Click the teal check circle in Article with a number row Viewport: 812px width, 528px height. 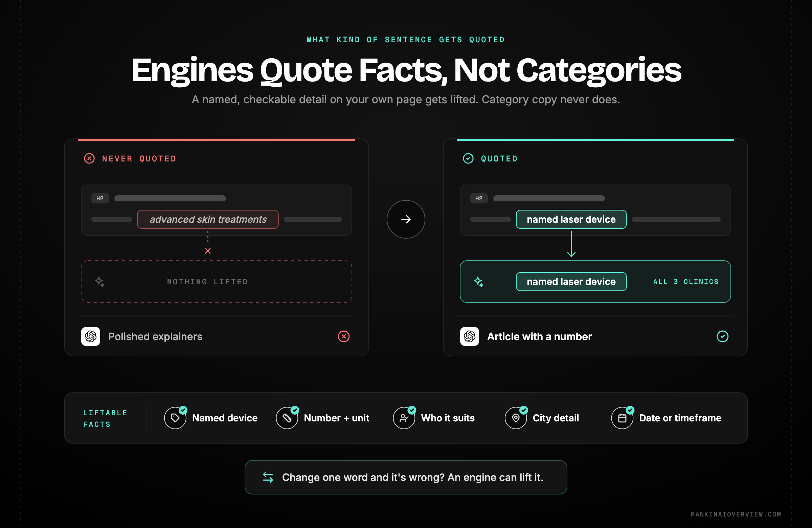tap(722, 336)
